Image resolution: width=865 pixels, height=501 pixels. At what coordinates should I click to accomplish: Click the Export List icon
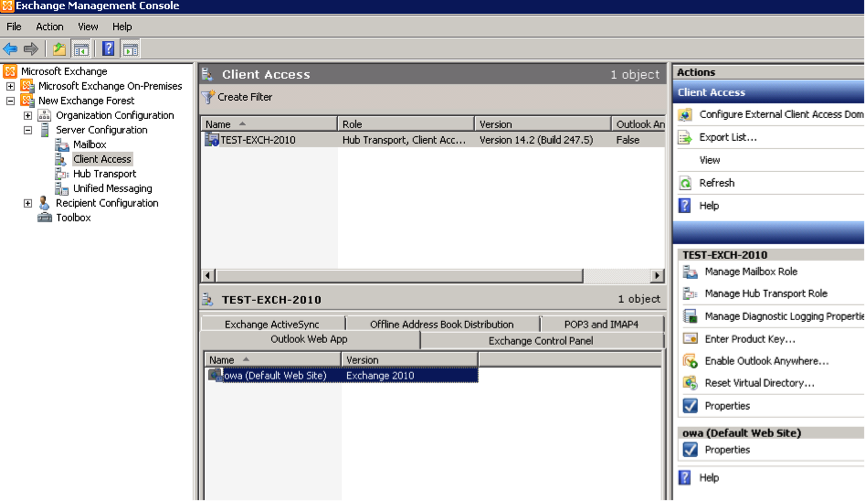pyautogui.click(x=685, y=137)
